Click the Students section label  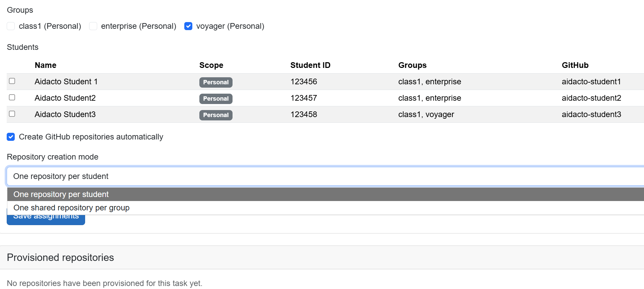pos(22,47)
